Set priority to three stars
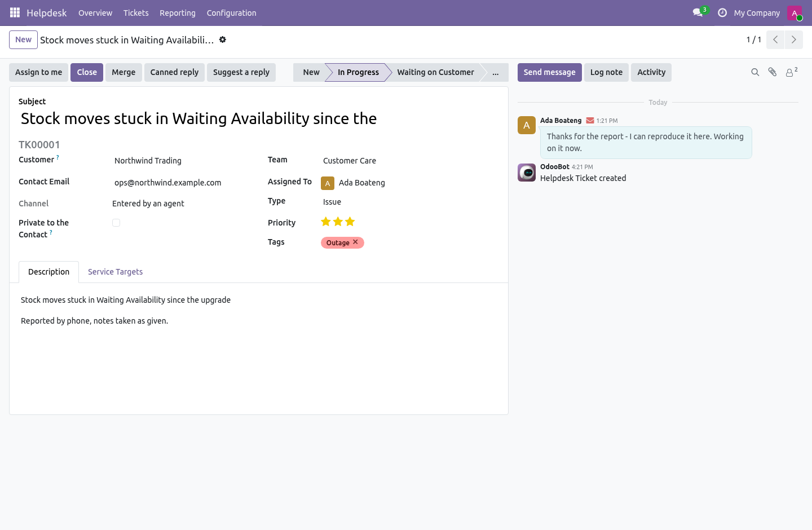The height and width of the screenshot is (530, 812). tap(350, 222)
